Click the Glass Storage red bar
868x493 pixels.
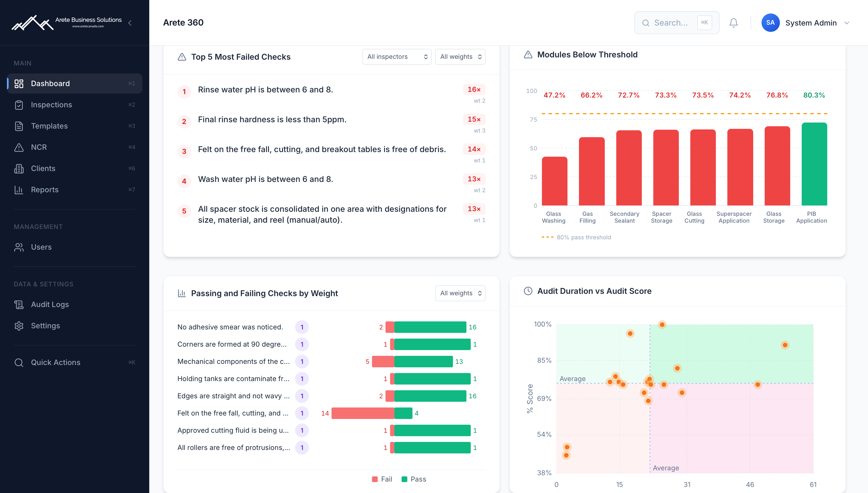[x=777, y=166]
